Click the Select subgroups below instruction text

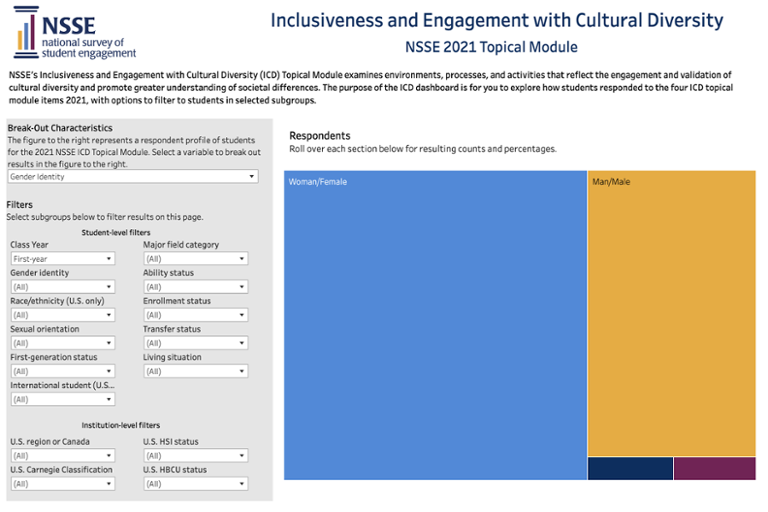[x=105, y=217]
